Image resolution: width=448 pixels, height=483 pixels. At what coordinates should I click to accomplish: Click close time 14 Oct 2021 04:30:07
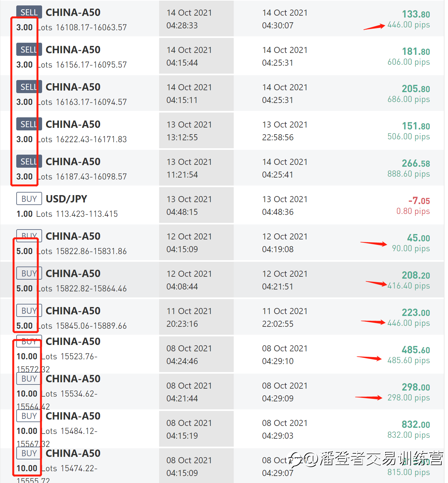(285, 19)
